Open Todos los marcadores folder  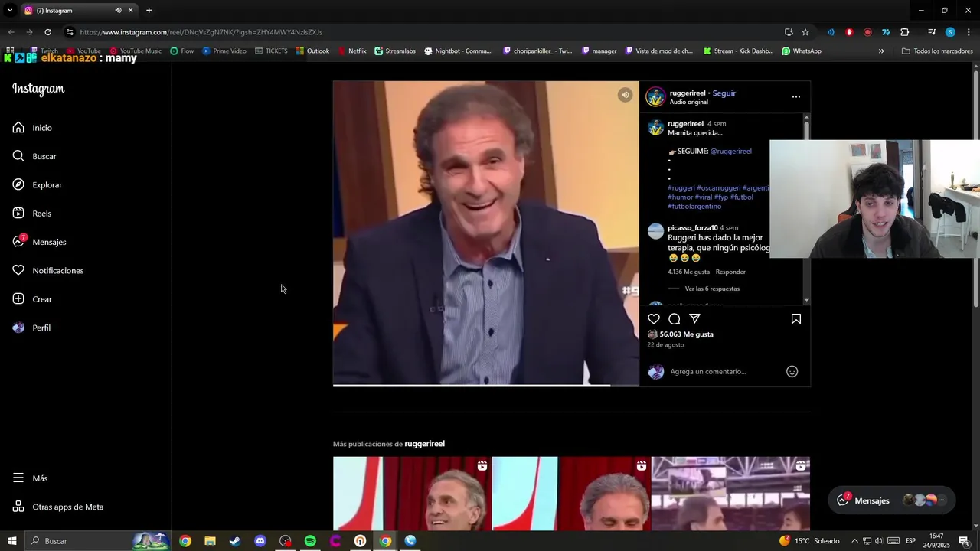tap(937, 51)
